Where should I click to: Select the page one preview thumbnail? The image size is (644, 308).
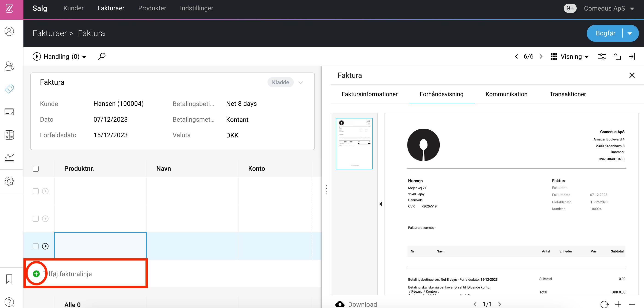pyautogui.click(x=354, y=144)
